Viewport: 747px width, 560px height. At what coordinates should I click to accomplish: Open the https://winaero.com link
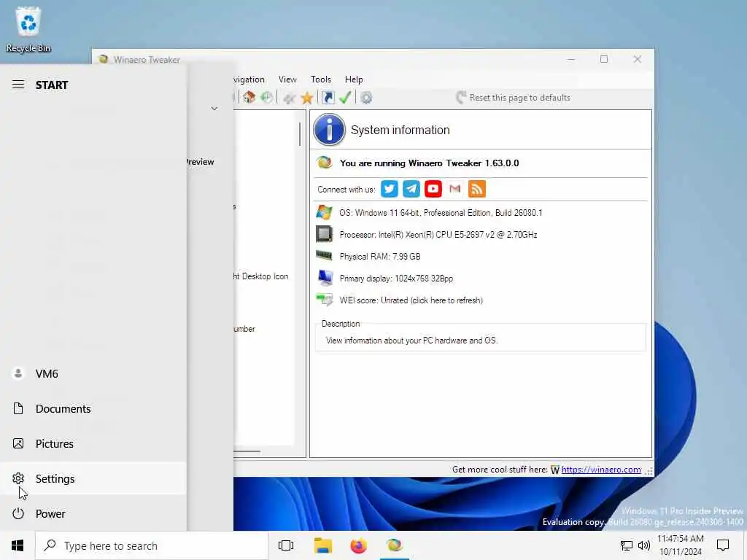601,470
